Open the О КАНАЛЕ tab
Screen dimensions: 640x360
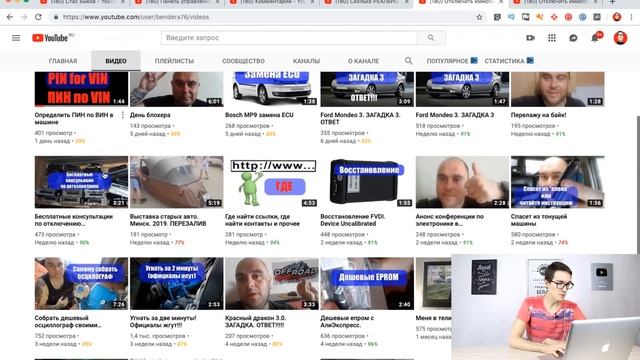click(x=363, y=61)
